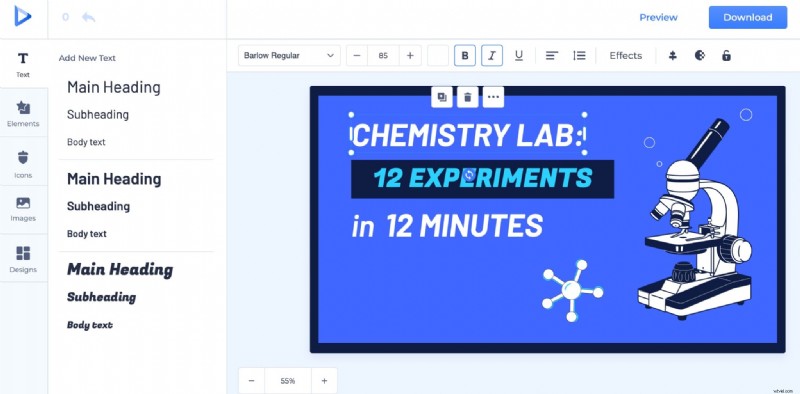The height and width of the screenshot is (394, 800).
Task: Click the layer position icon
Action: pos(672,56)
